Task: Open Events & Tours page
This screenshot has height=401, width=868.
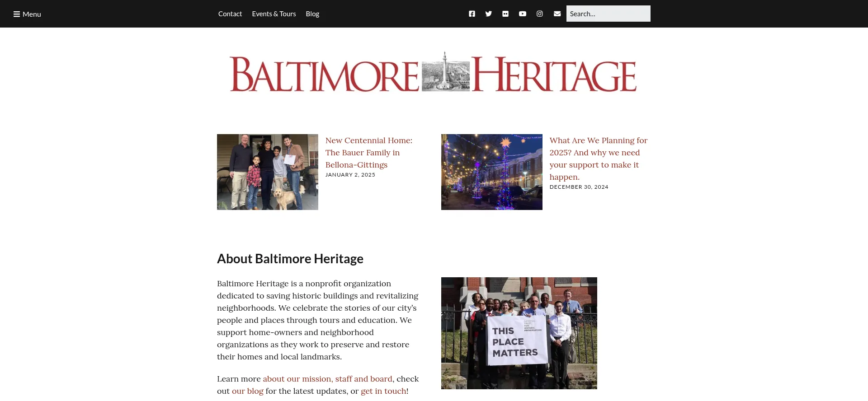Action: pyautogui.click(x=274, y=14)
